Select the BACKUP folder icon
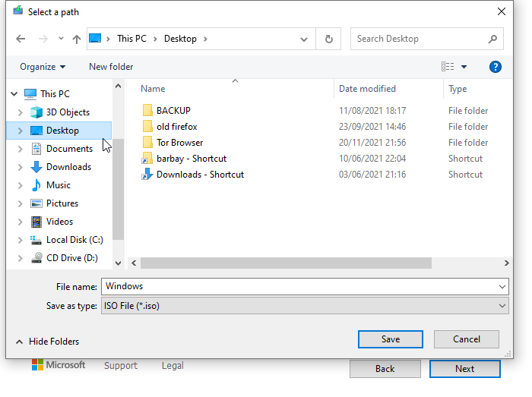This screenshot has width=532, height=397. pyautogui.click(x=147, y=110)
